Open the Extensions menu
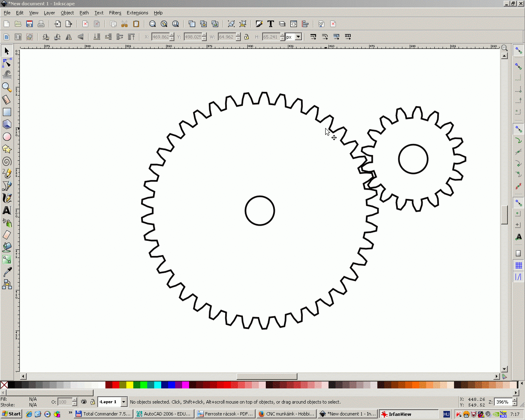 pyautogui.click(x=137, y=13)
